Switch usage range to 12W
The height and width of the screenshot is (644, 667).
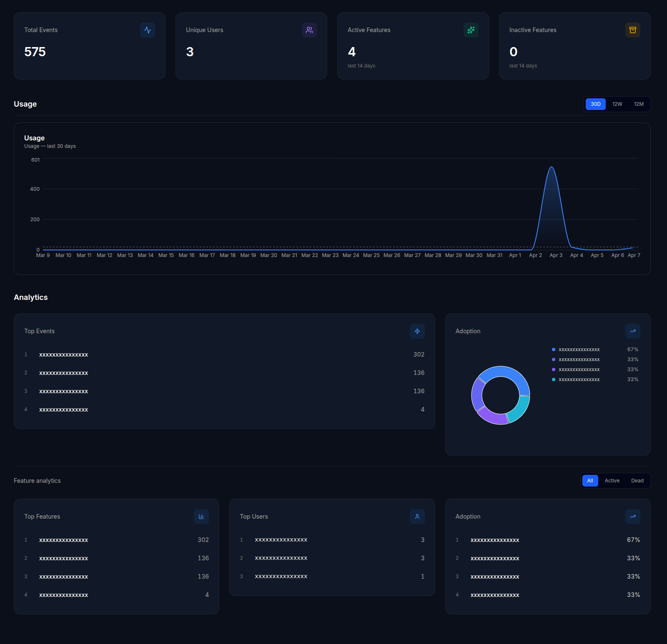point(617,104)
